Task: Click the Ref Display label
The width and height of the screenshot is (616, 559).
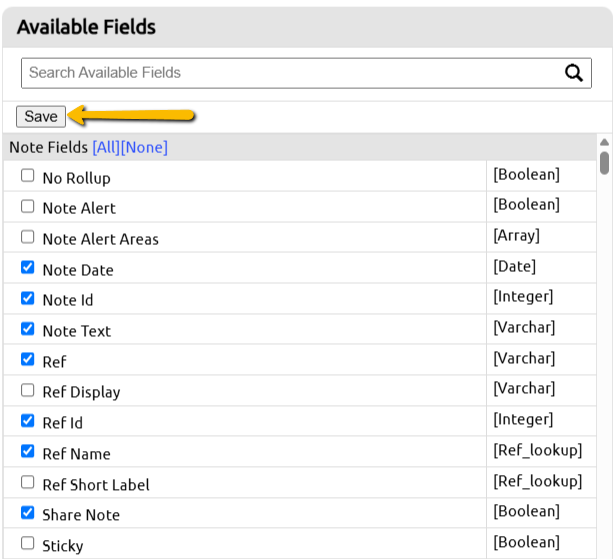Action: [81, 392]
